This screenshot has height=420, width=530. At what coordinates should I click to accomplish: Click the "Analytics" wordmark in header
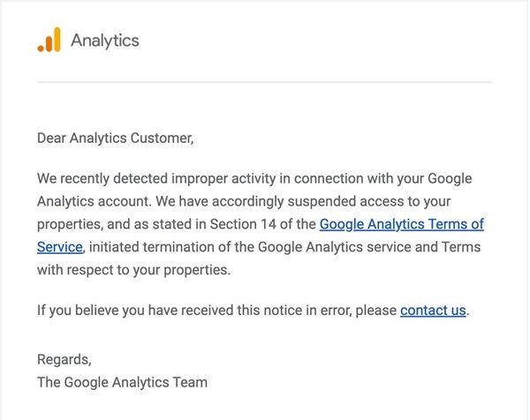tap(104, 40)
